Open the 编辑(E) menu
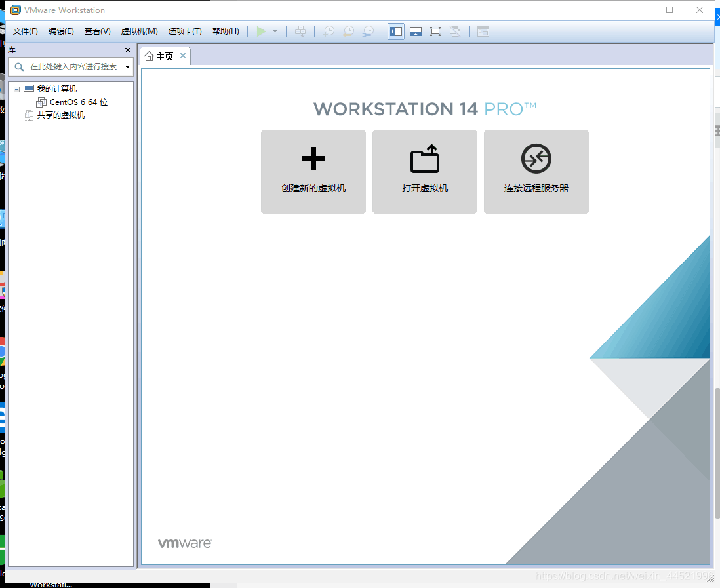This screenshot has height=588, width=720. 61,31
